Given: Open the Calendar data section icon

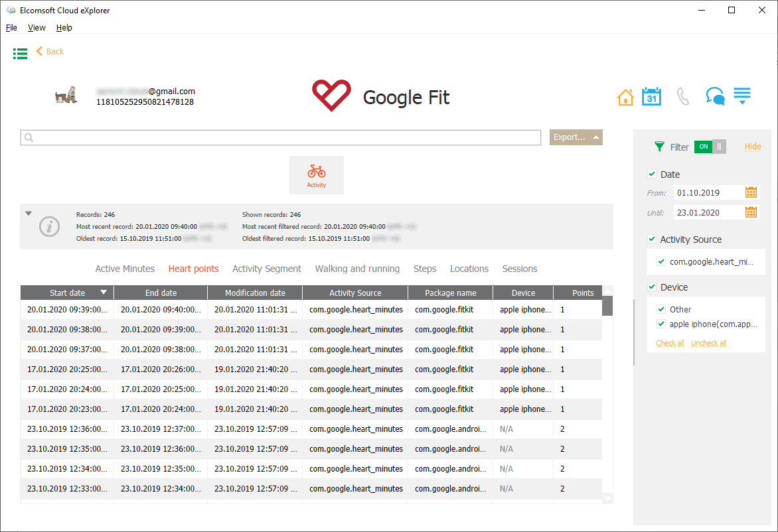Looking at the screenshot, I should coord(651,96).
